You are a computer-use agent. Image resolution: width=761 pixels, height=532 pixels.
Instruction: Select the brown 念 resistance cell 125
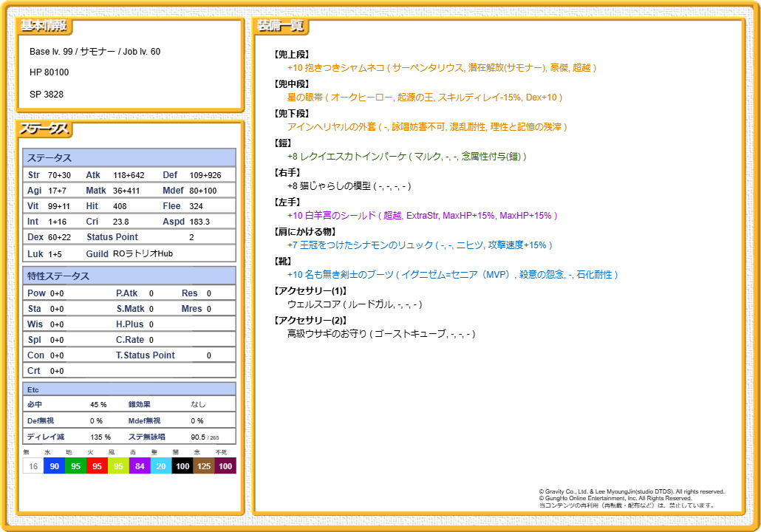pos(204,466)
